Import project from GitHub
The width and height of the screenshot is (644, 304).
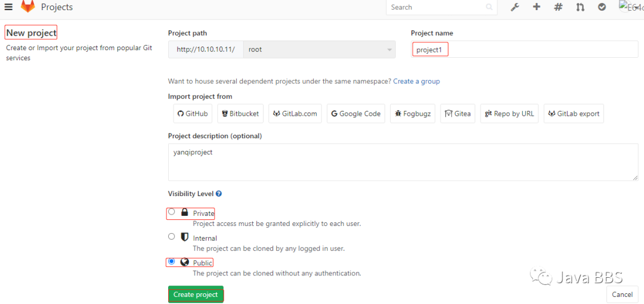click(192, 114)
